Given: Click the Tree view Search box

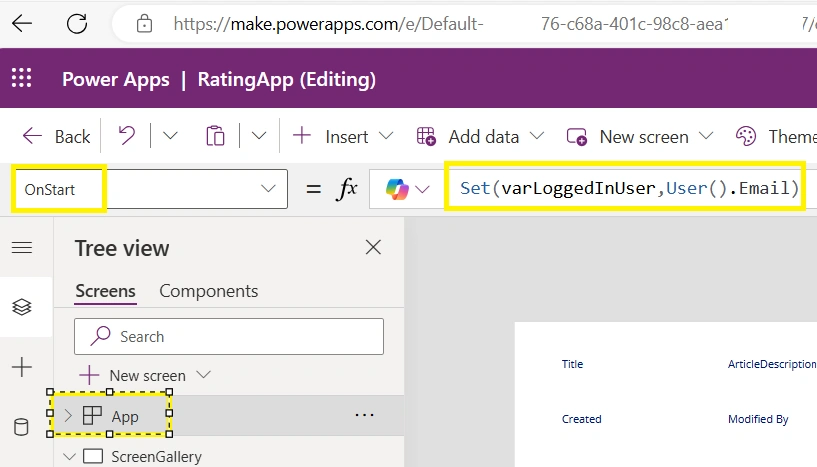Looking at the screenshot, I should click(x=229, y=337).
